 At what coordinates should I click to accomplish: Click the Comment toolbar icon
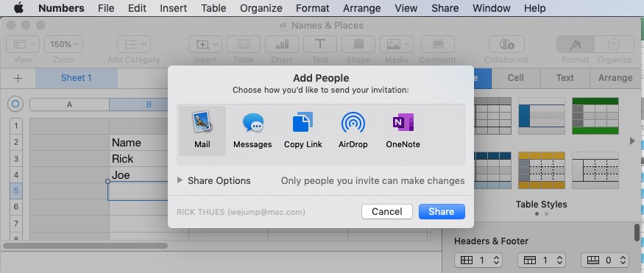coord(438,44)
